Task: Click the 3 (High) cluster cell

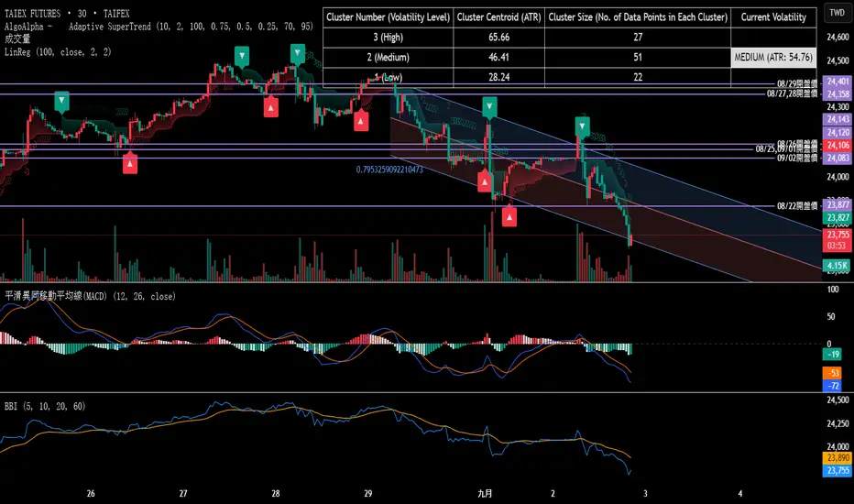Action: pos(388,37)
